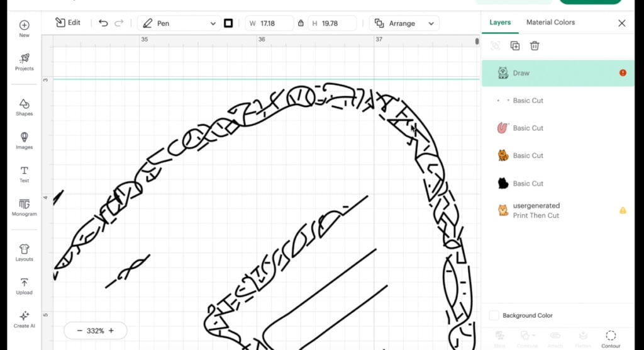This screenshot has width=644, height=350.
Task: Delete the selected layer
Action: (535, 46)
